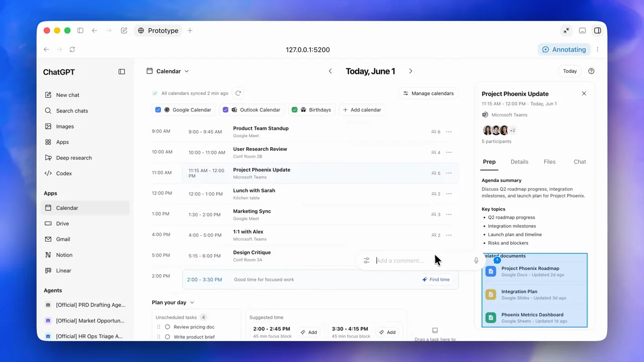The width and height of the screenshot is (644, 362).
Task: Open the Project Phoenix Roadmap document
Action: point(535,271)
